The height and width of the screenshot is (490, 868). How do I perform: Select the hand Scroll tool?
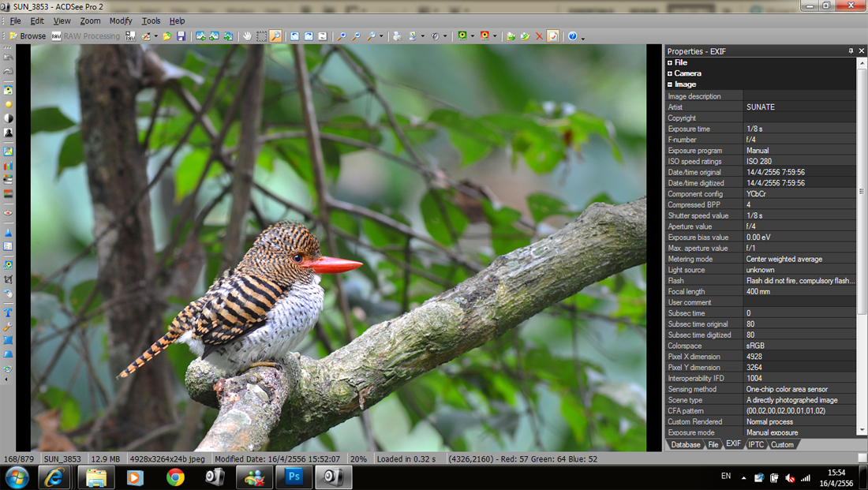click(x=247, y=36)
